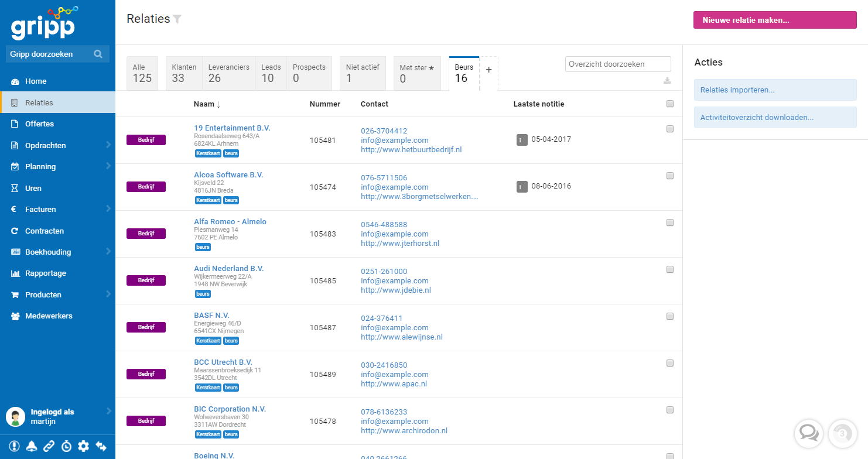Switch to the Leveranciers tab

coord(229,73)
